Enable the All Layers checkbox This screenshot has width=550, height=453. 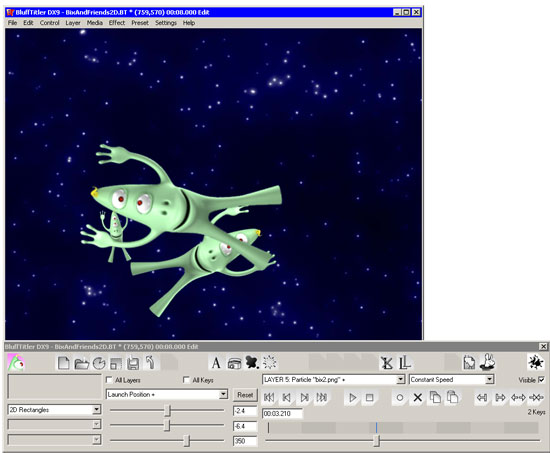(x=109, y=380)
